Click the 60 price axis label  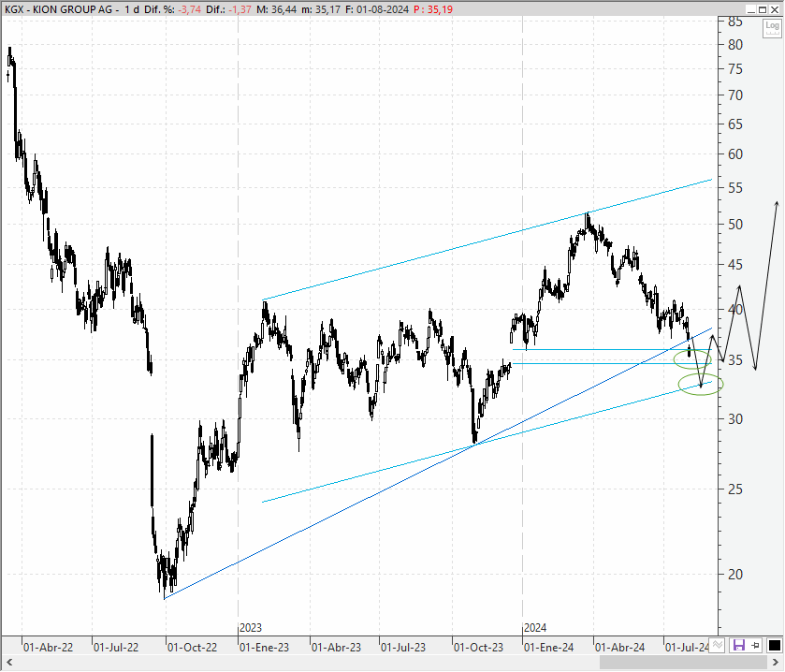734,154
